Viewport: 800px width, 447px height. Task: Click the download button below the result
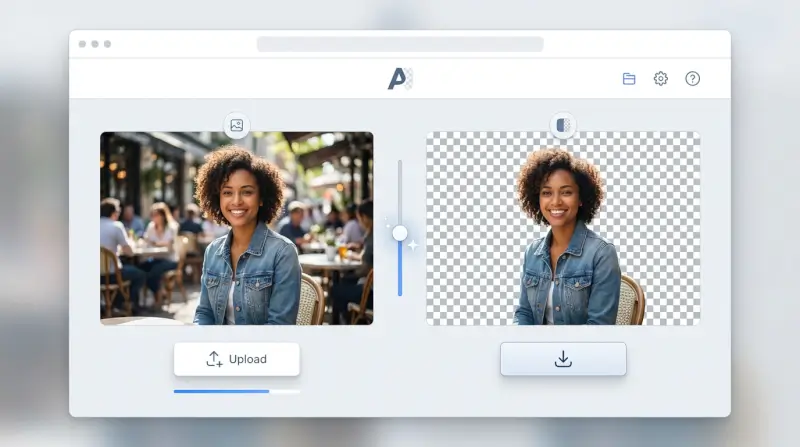[x=563, y=359]
